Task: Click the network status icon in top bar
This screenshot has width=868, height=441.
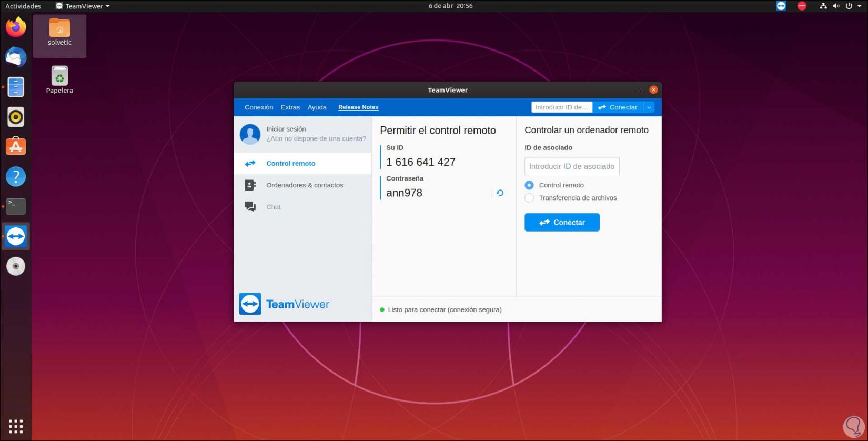Action: pos(823,6)
